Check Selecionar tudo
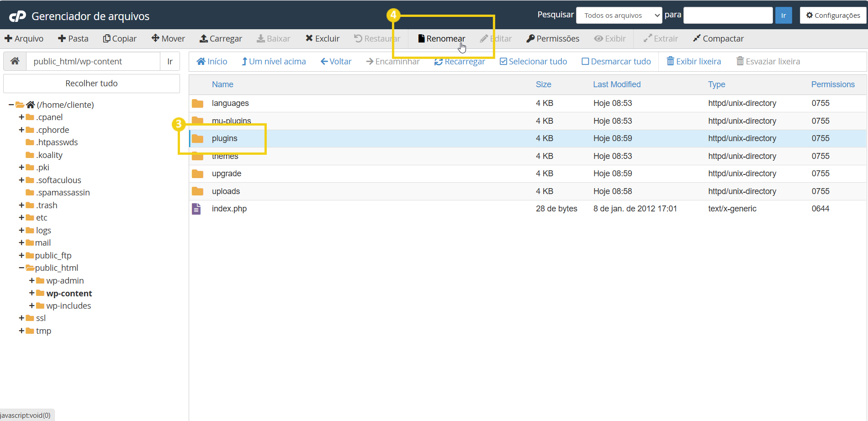868x421 pixels. 534,62
